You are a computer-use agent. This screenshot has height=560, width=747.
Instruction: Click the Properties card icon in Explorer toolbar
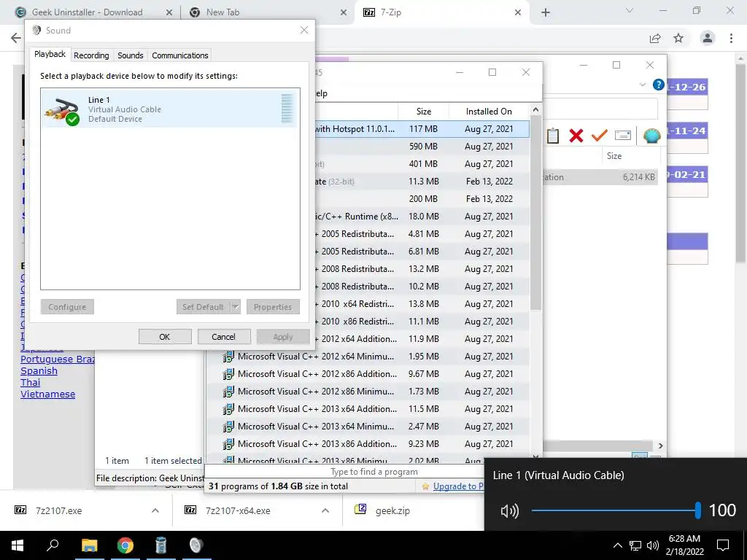(x=623, y=136)
